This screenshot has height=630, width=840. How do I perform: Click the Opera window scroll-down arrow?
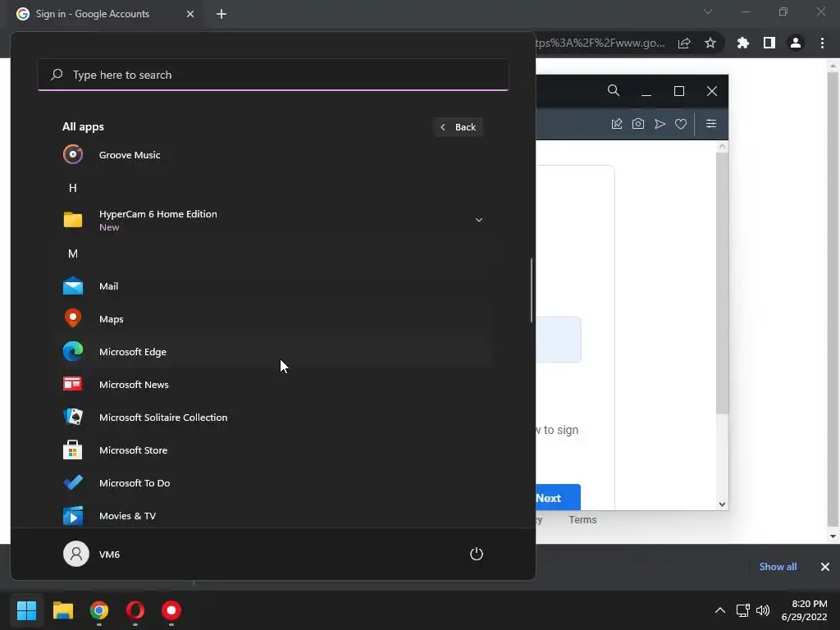pos(722,504)
